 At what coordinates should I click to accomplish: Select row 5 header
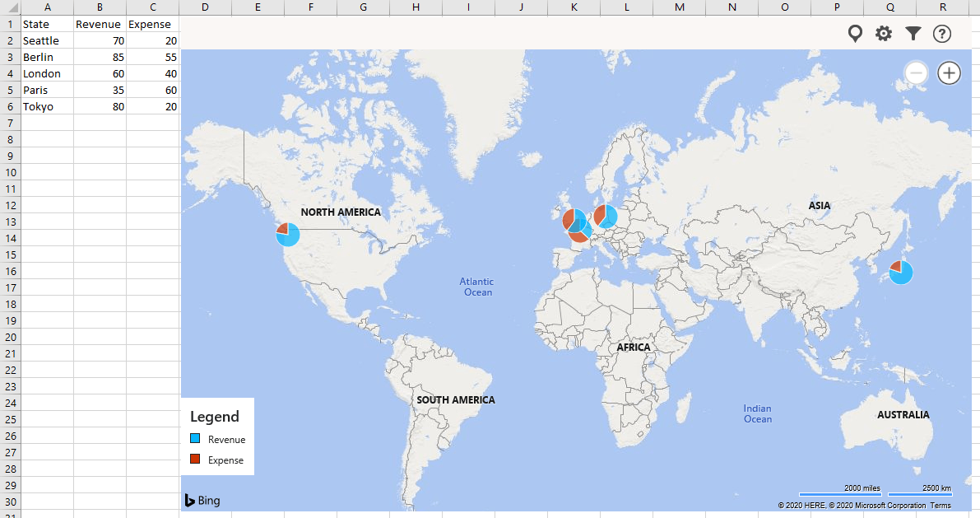(10, 90)
